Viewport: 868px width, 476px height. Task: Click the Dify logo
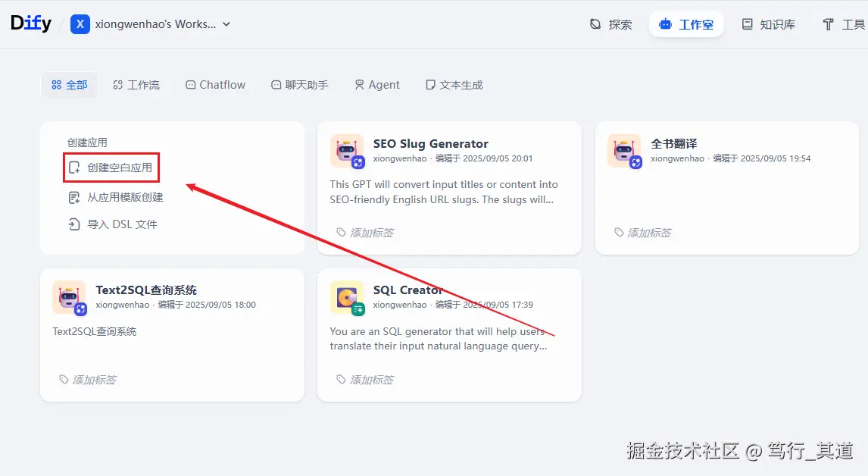(31, 23)
